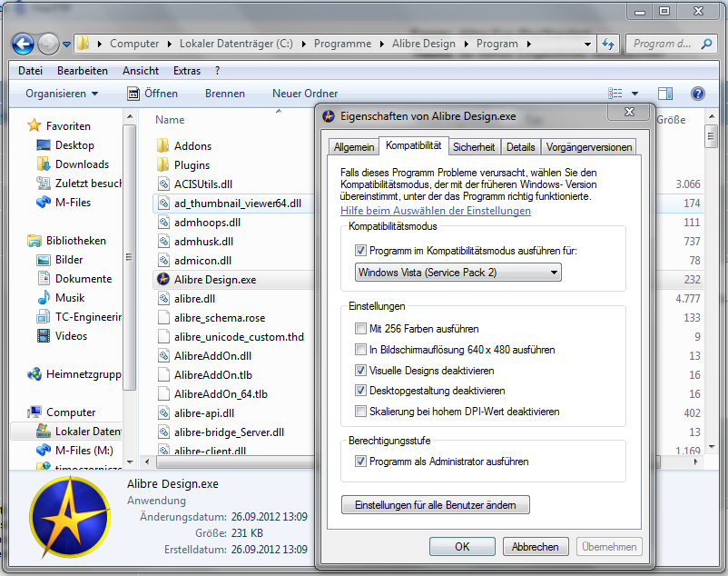
Task: Open the Extras menu
Action: pos(187,71)
